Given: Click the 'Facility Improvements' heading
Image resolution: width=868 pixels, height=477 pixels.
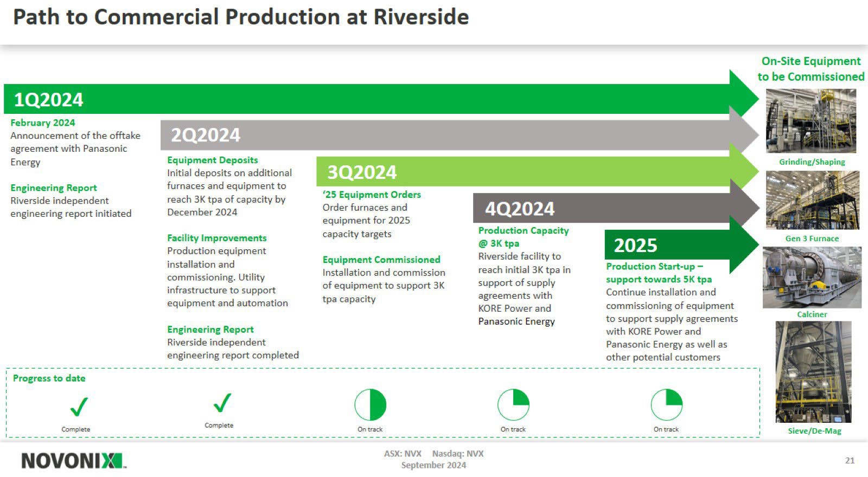Looking at the screenshot, I should click(x=217, y=238).
